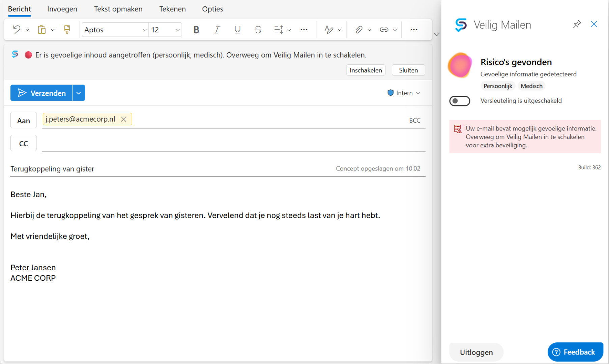Open the Intern sensitivity label dropdown

[404, 93]
